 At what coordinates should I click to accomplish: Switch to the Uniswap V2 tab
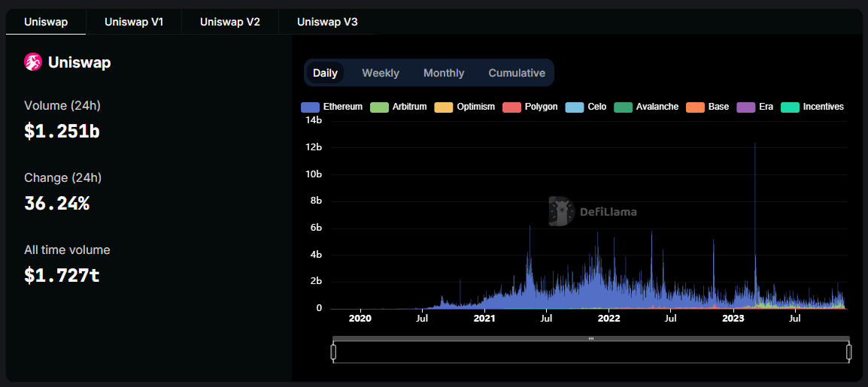click(x=229, y=23)
